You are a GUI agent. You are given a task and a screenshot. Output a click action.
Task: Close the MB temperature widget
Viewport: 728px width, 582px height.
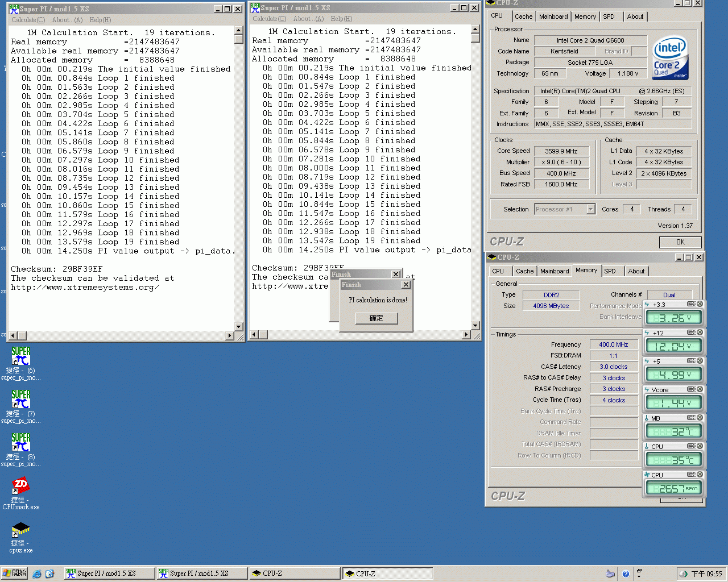point(700,418)
